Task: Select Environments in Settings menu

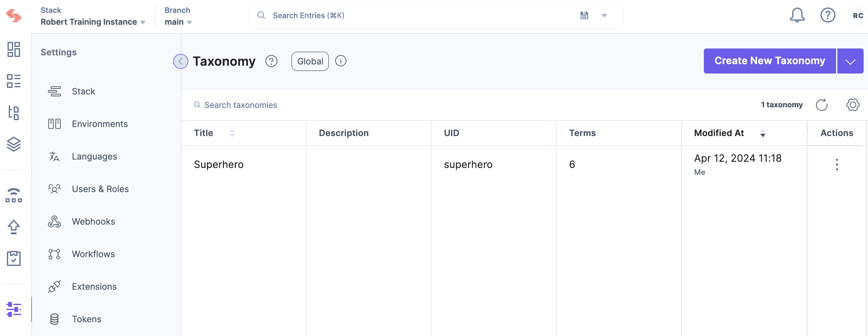Action: 100,124
